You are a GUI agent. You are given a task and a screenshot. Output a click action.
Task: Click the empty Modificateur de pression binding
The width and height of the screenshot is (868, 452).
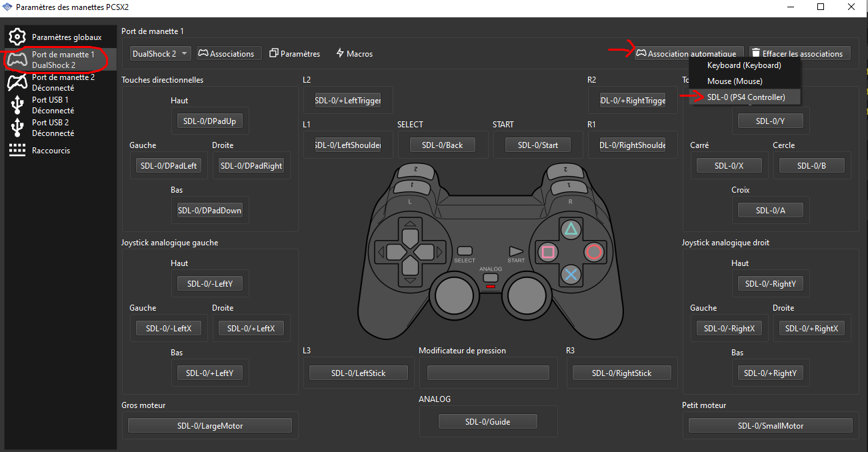[x=488, y=373]
